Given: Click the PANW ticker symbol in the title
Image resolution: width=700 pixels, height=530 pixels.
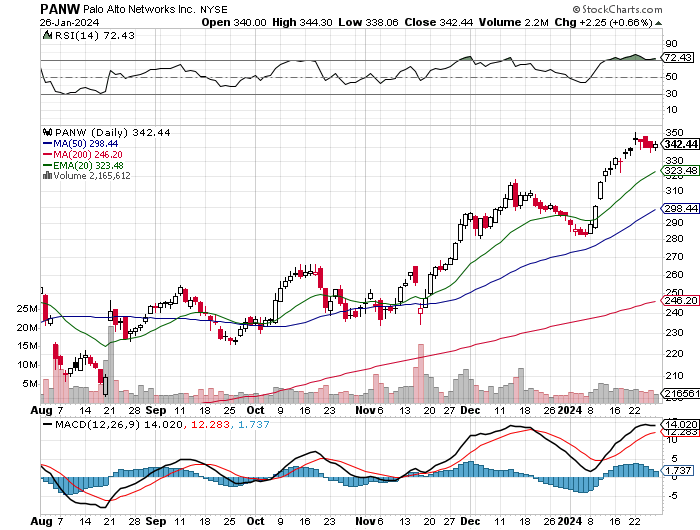Looking at the screenshot, I should click(60, 9).
